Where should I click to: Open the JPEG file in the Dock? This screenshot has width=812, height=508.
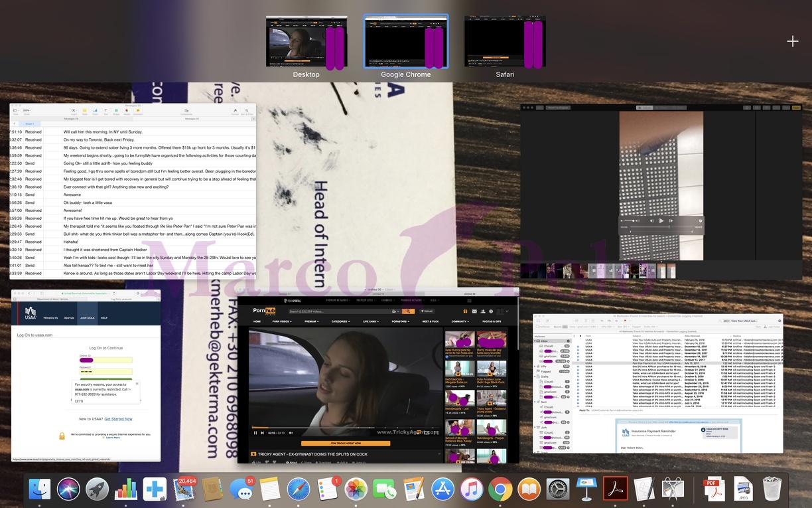point(743,490)
